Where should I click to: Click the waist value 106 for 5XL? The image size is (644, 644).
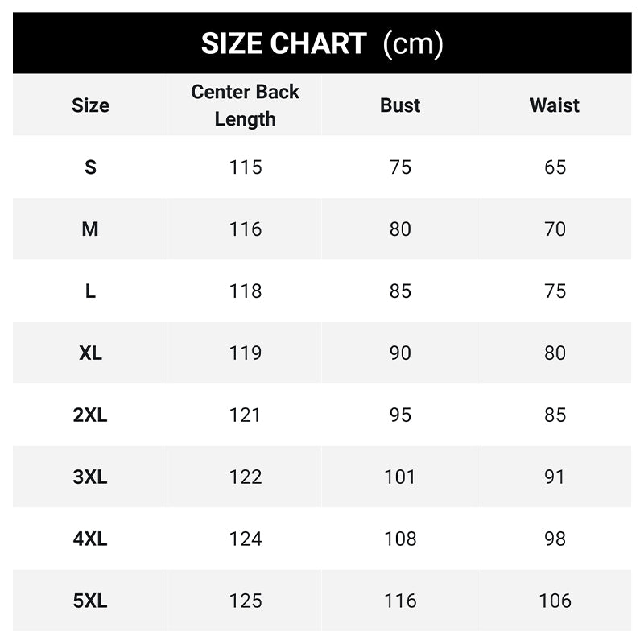555,601
